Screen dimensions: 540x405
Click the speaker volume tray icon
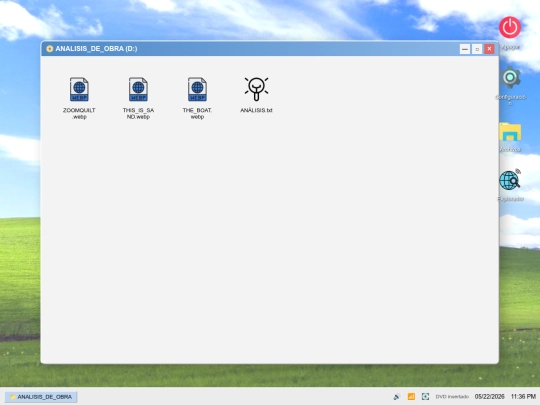tap(397, 397)
